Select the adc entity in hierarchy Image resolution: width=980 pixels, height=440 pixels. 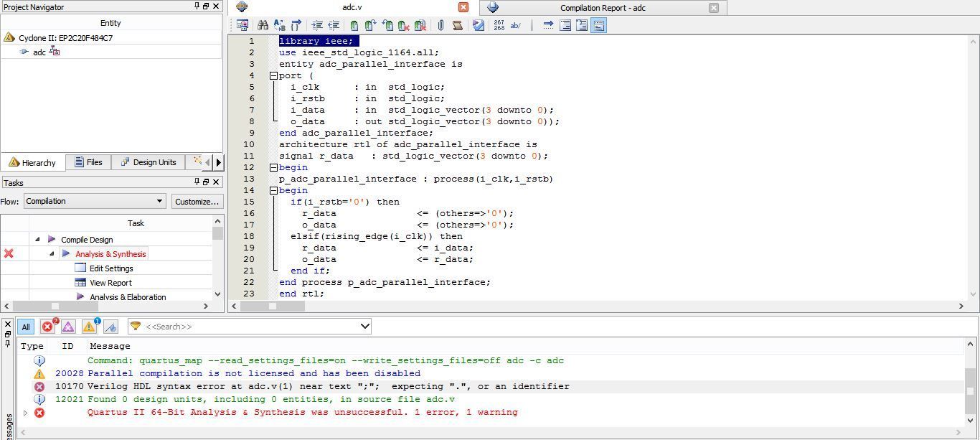tap(39, 52)
